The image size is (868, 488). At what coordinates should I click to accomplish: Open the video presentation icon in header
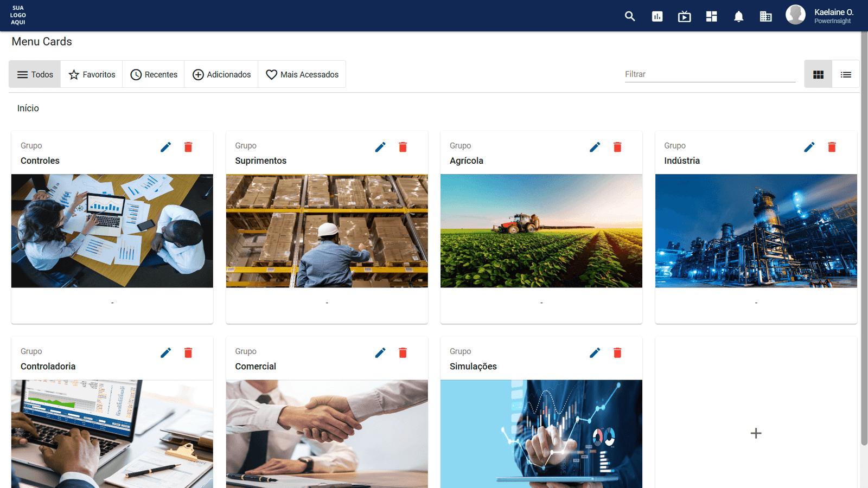click(684, 16)
